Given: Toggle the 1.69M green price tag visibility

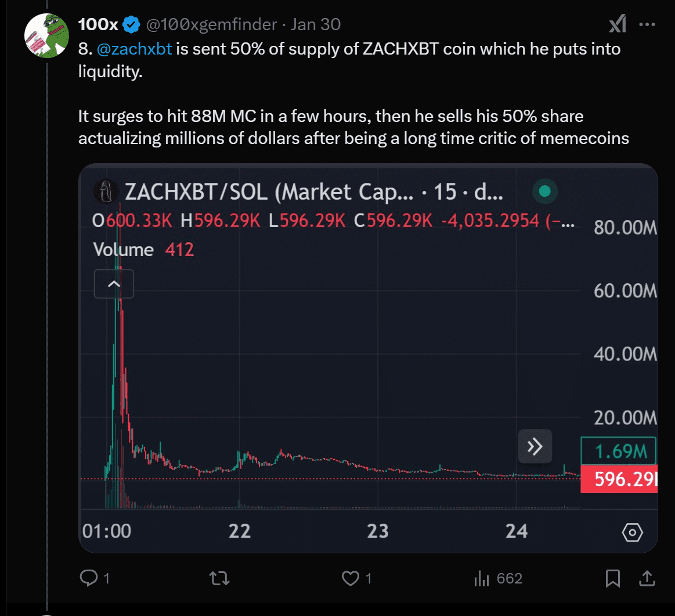Looking at the screenshot, I should coord(618,451).
